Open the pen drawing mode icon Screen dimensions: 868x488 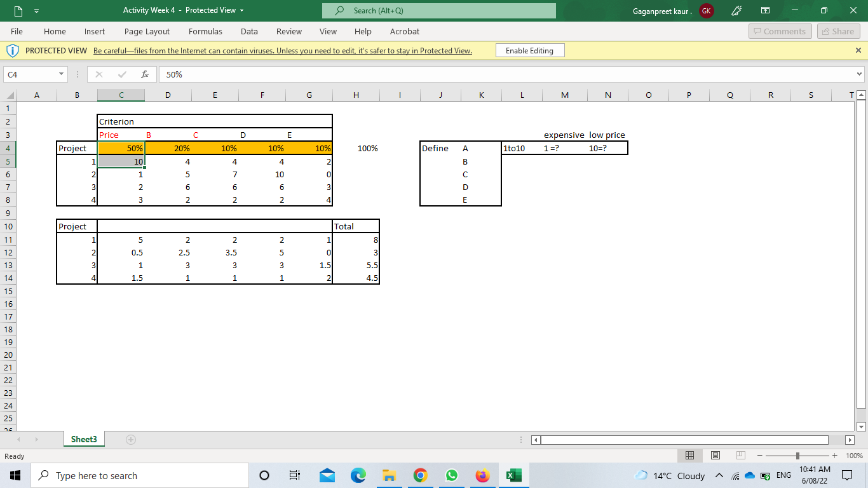point(737,10)
